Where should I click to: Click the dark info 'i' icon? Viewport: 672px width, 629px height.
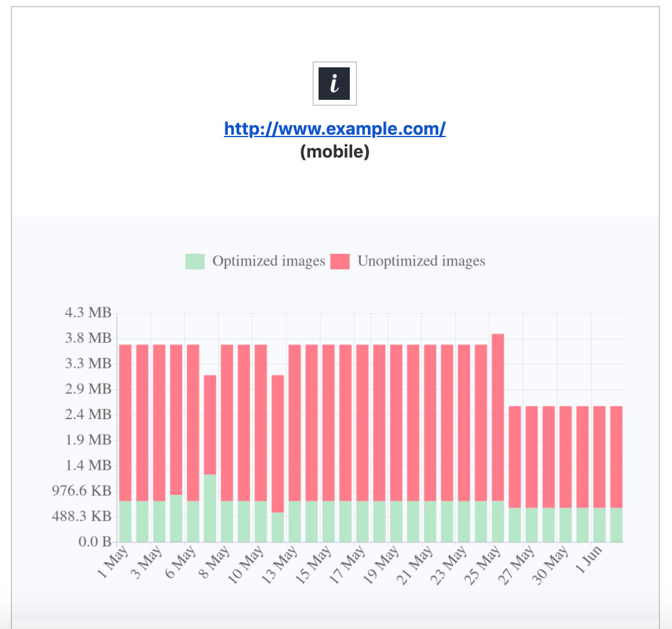(x=334, y=84)
